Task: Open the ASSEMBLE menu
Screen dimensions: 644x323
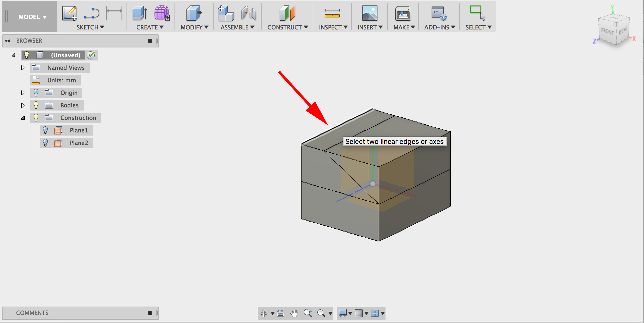Action: 237,27
